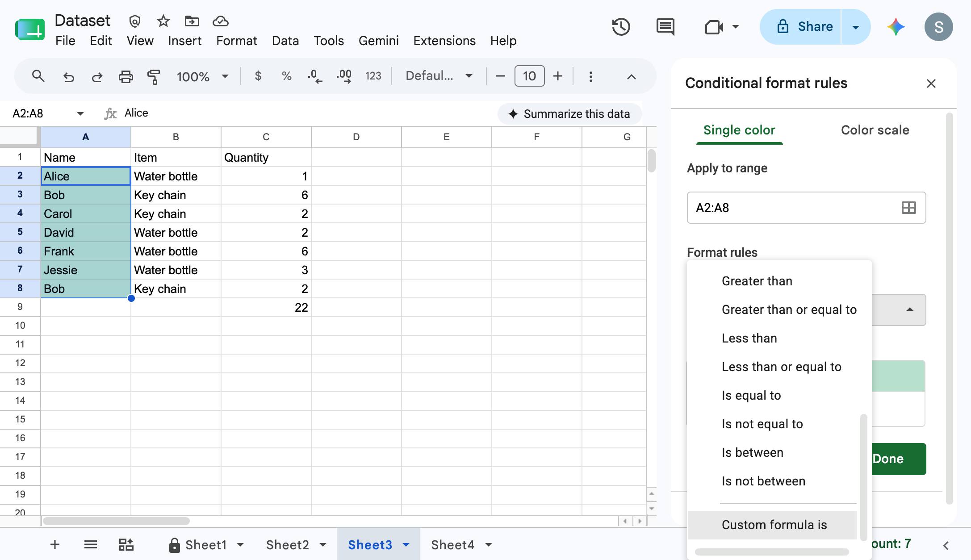The height and width of the screenshot is (560, 971).
Task: Collapse the menus with up chevron
Action: 631,77
